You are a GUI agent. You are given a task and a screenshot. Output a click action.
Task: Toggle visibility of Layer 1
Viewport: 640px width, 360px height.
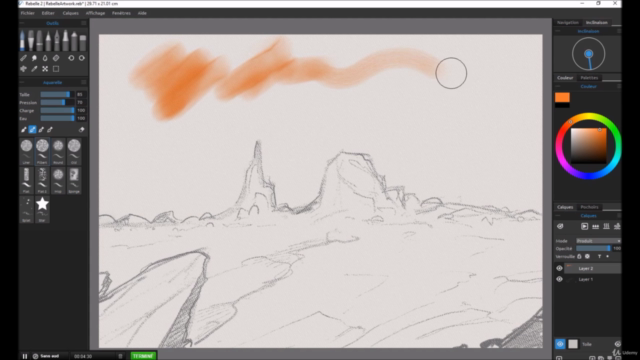(559, 279)
